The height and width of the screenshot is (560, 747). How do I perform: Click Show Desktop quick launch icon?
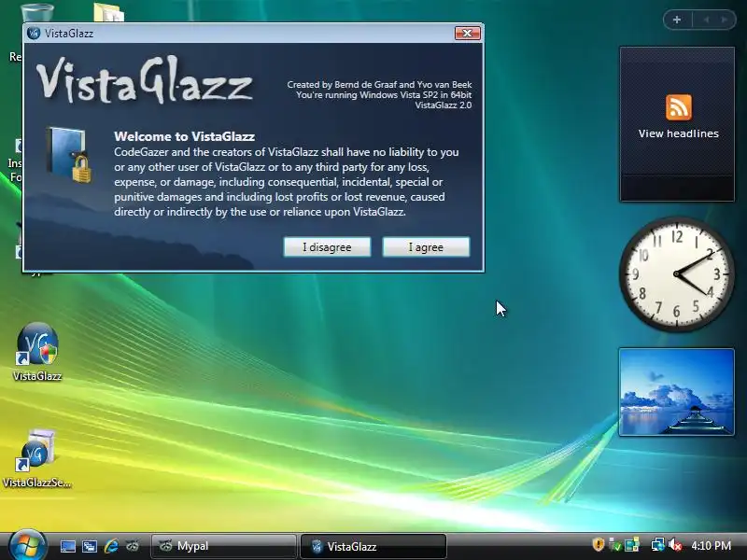coord(67,546)
